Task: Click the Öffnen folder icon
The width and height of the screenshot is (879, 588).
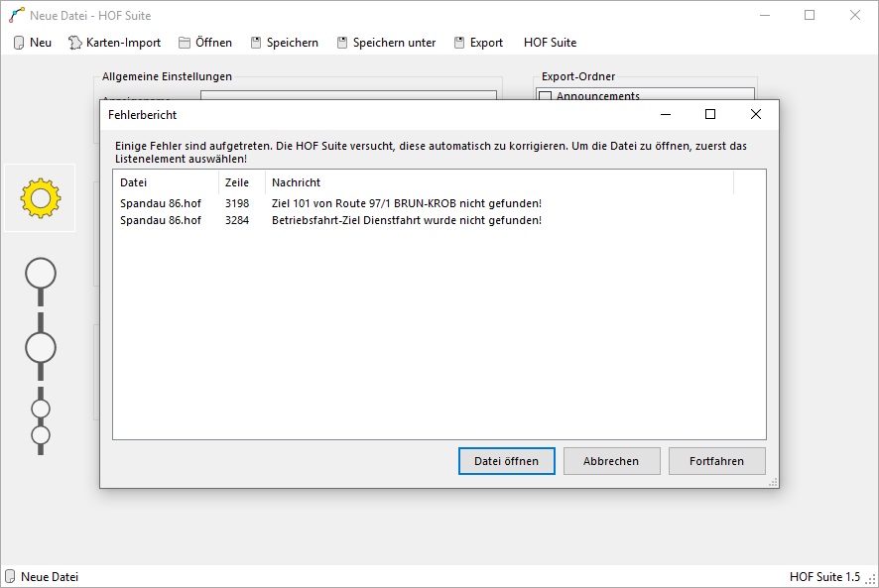Action: click(x=184, y=43)
